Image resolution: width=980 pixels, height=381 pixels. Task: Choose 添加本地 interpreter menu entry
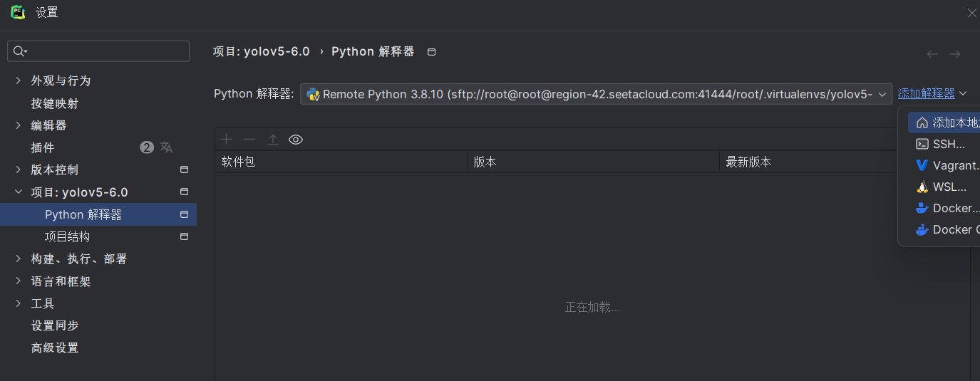944,122
